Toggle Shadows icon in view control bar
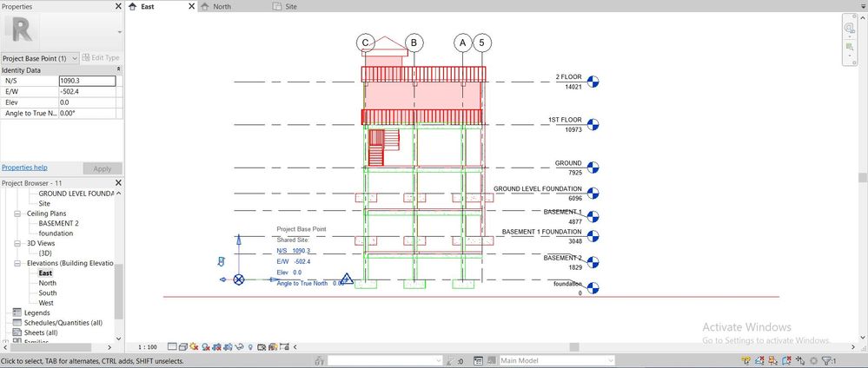 pos(205,347)
